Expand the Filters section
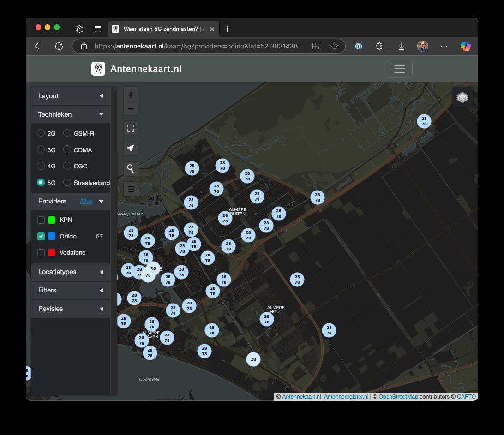 pos(71,290)
